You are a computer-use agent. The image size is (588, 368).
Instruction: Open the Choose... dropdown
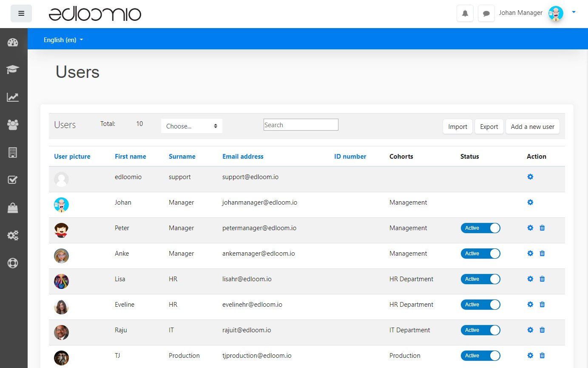(x=192, y=126)
